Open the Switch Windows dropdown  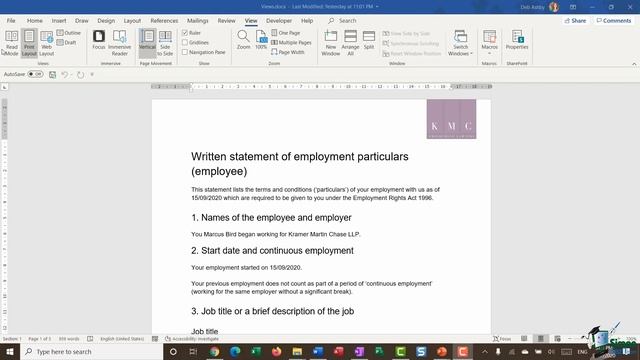pos(460,43)
